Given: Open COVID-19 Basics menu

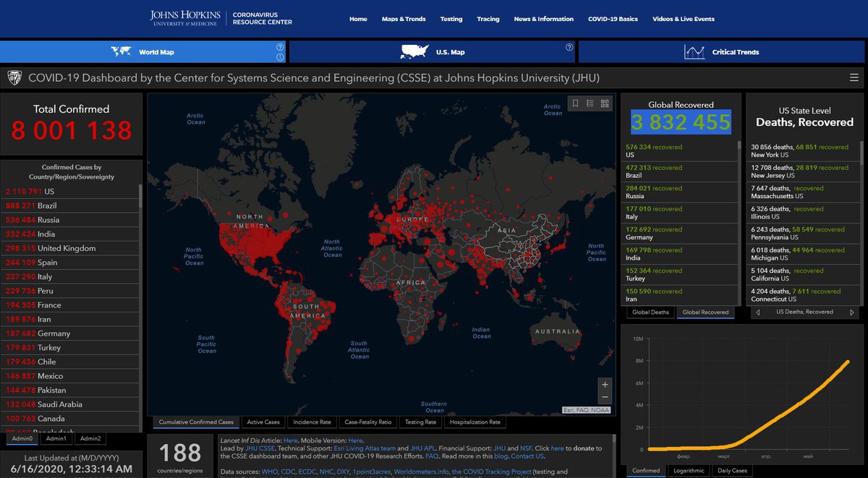Looking at the screenshot, I should 613,19.
